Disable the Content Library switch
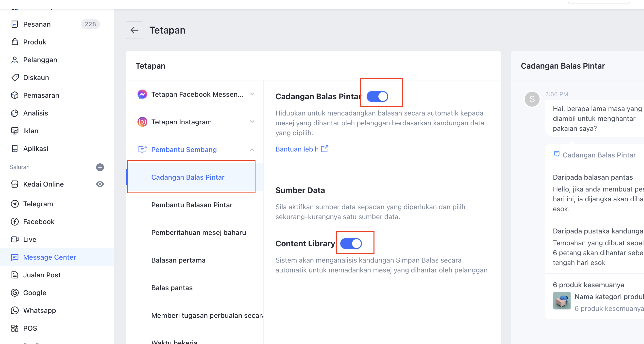The width and height of the screenshot is (644, 344). click(x=351, y=243)
